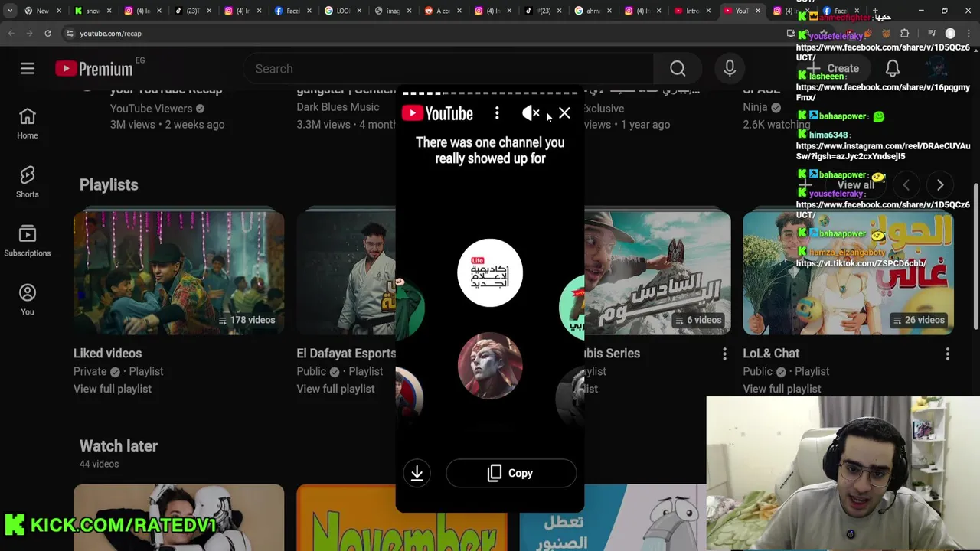The width and height of the screenshot is (980, 551).
Task: Click the 178 videos badge
Action: [x=247, y=320]
